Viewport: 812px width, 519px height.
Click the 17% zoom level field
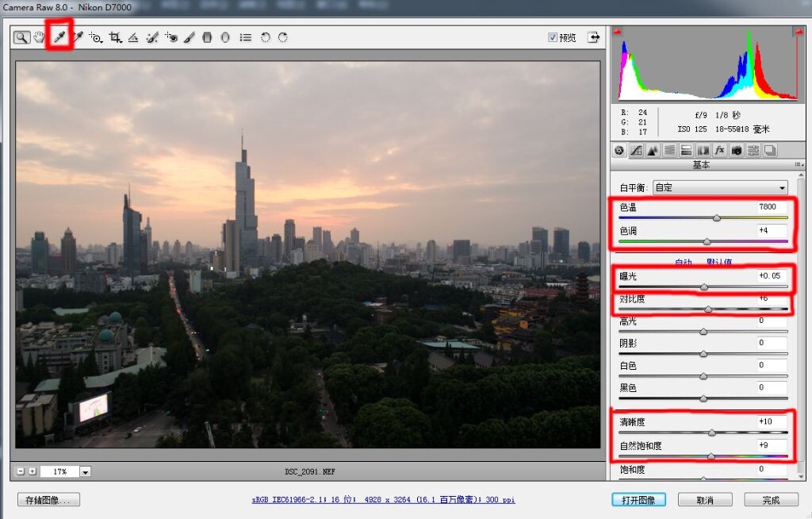pos(60,471)
